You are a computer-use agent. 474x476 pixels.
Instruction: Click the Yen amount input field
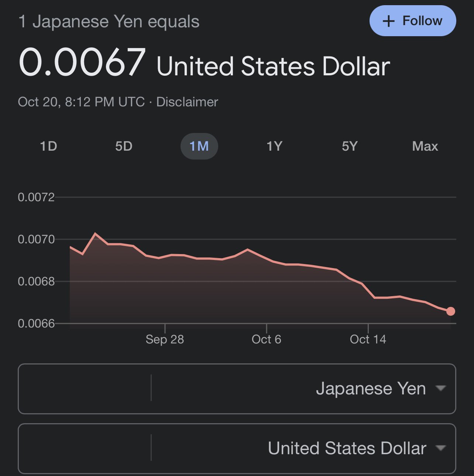pyautogui.click(x=85, y=388)
